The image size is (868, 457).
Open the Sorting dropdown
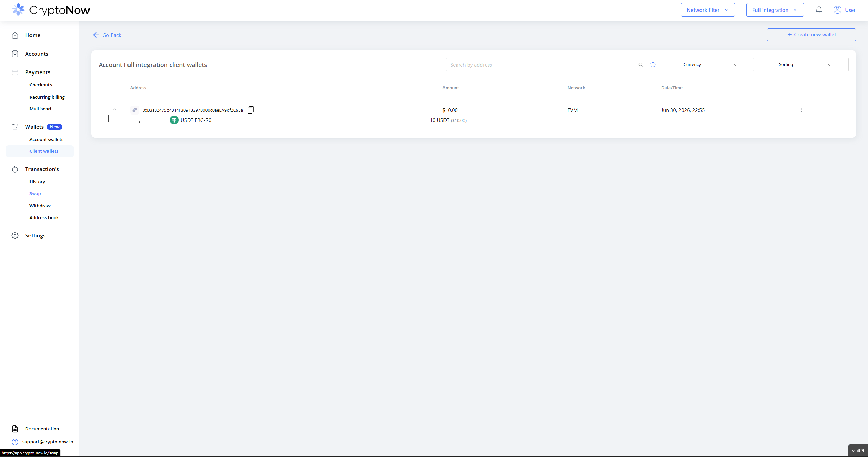click(805, 65)
